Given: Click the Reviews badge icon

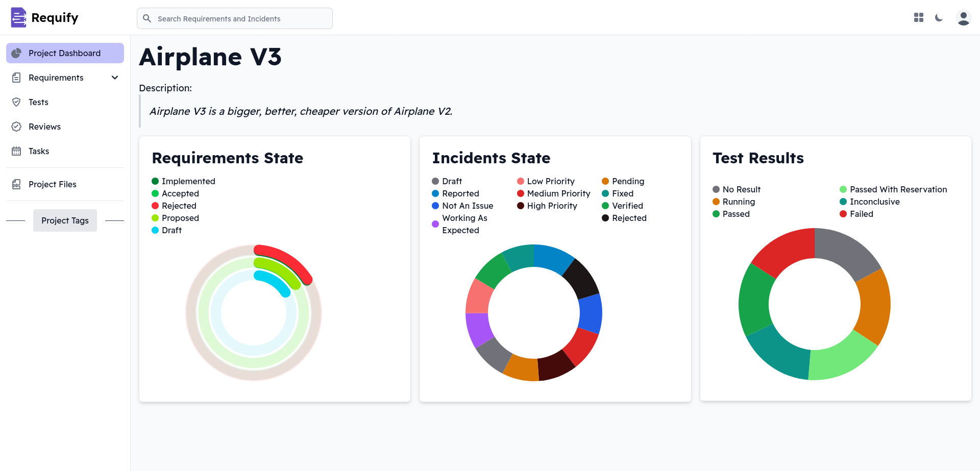Looking at the screenshot, I should click(x=16, y=127).
